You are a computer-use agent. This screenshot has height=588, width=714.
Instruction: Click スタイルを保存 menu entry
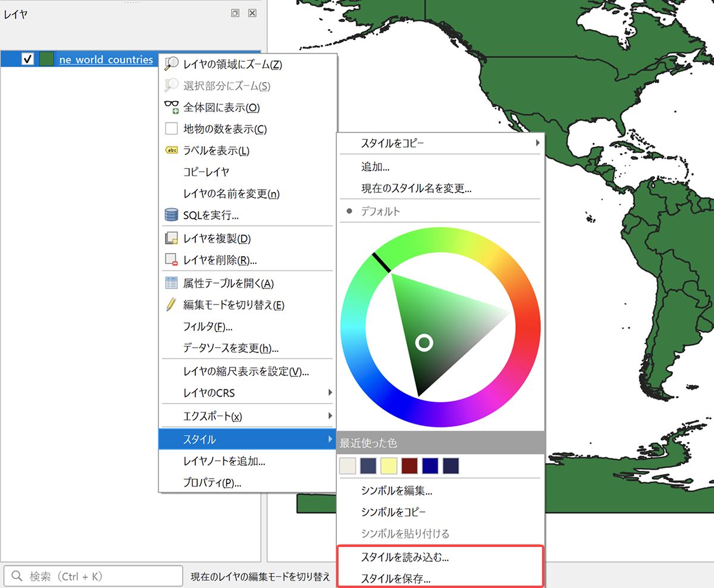click(x=396, y=578)
